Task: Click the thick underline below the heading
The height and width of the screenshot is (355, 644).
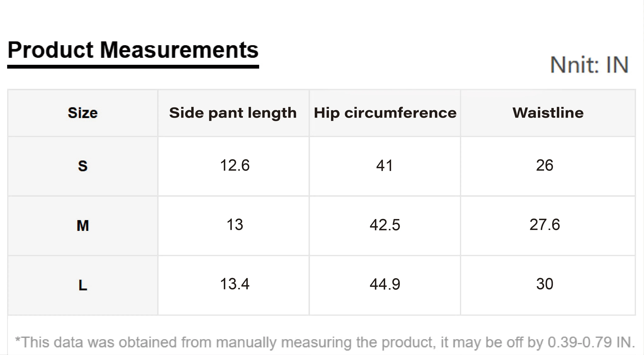Action: 133,67
